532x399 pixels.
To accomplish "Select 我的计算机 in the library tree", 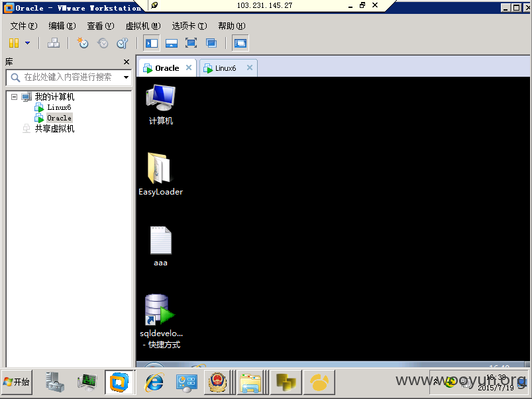I will 54,97.
